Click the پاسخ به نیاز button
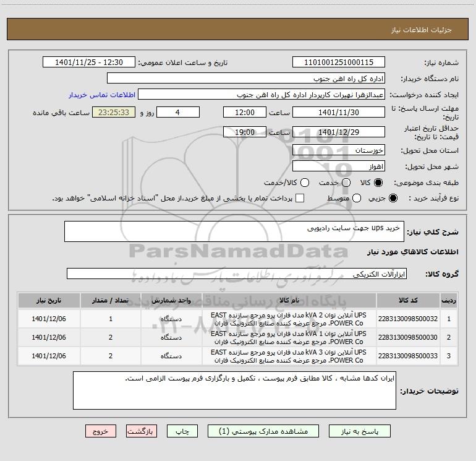Screen dimensions: 476x461 coord(360,431)
